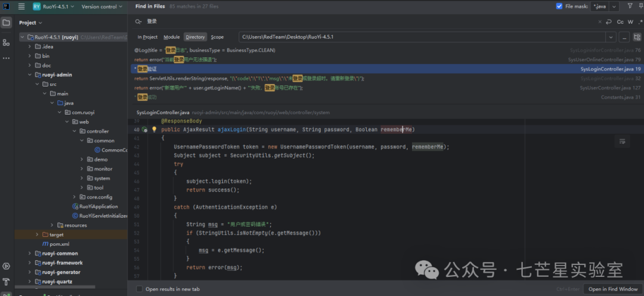This screenshot has width=644, height=296.
Task: Expand the ruoyi-quartz module
Action: (30, 282)
